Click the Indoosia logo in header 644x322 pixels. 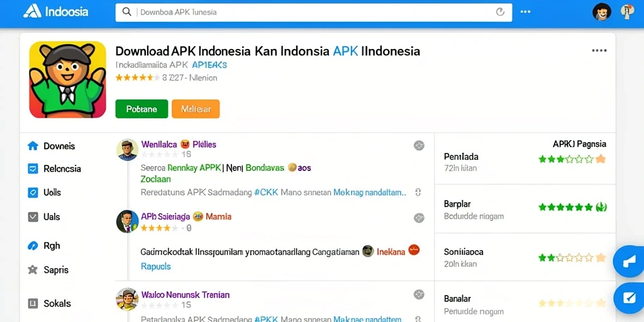coord(55,11)
